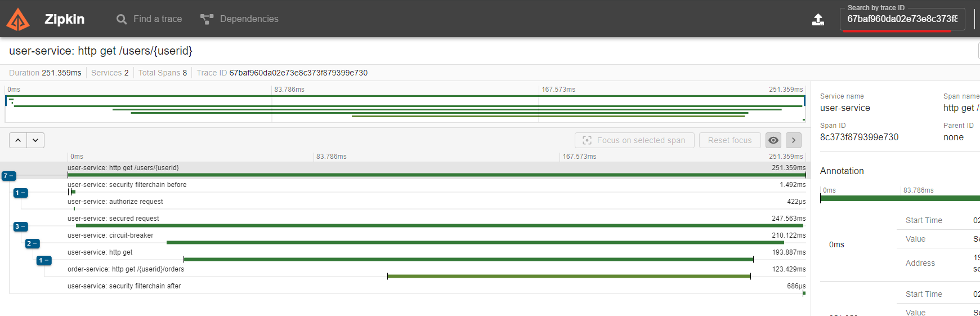Click the trace title user-service http get heading
This screenshot has width=980, height=316.
point(101,51)
